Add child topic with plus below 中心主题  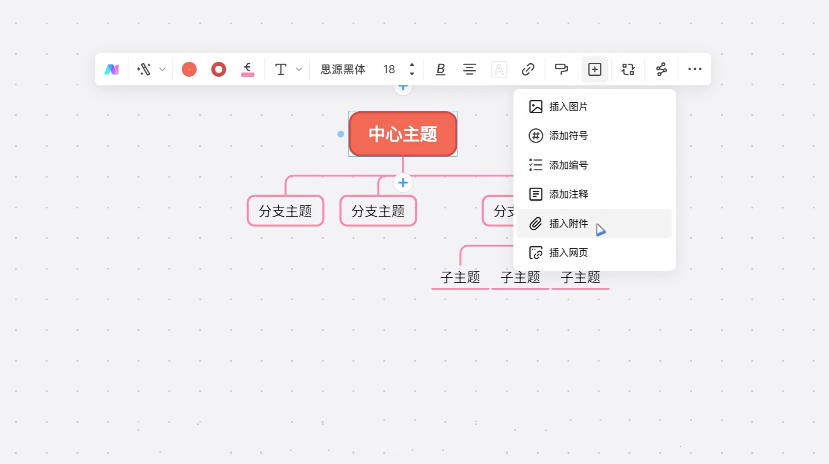tap(403, 183)
